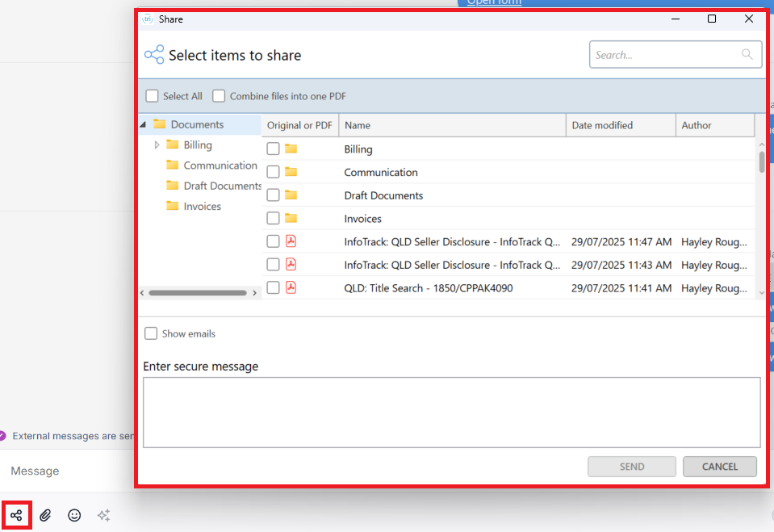Click the Share window's app icon in the title bar
This screenshot has height=532, width=774.
point(148,19)
